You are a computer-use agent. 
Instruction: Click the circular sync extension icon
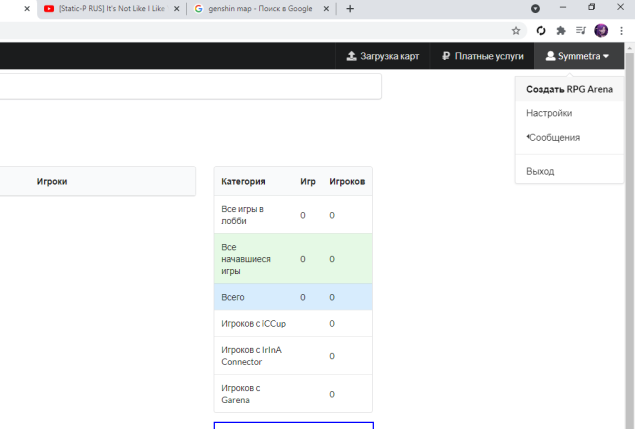pyautogui.click(x=541, y=31)
